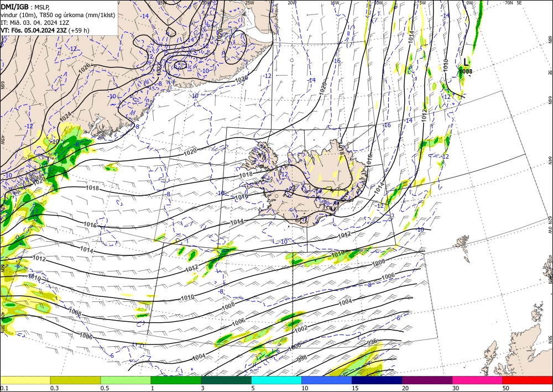Click the '70N 5E' corner label
The width and height of the screenshot is (553, 392).
(x=513, y=3)
